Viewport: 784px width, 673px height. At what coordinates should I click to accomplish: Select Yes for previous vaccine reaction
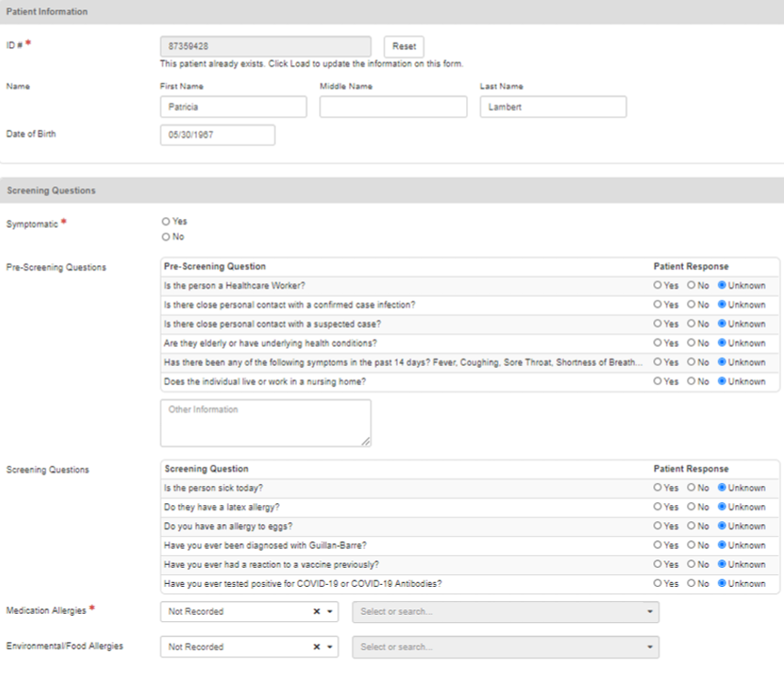(x=658, y=564)
